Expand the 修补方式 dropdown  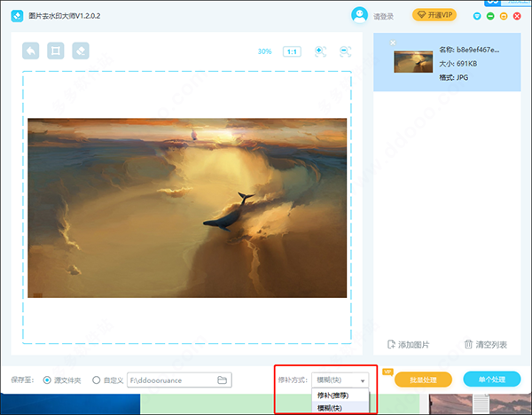340,380
